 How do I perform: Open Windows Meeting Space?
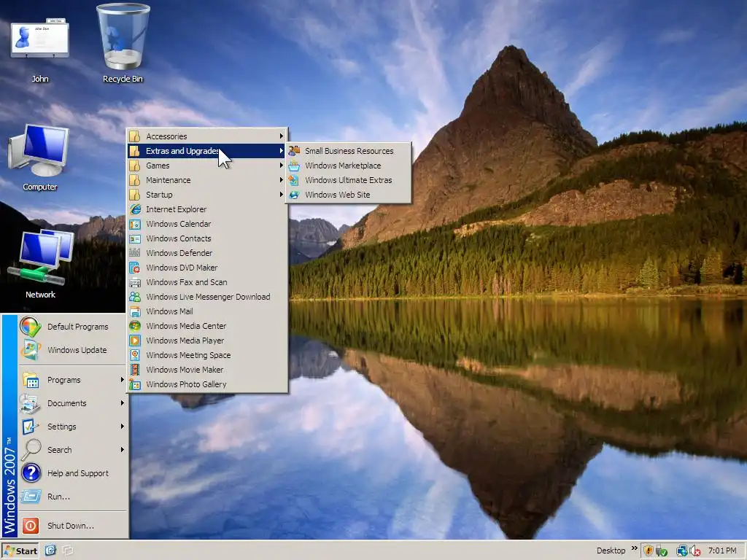tap(208, 355)
